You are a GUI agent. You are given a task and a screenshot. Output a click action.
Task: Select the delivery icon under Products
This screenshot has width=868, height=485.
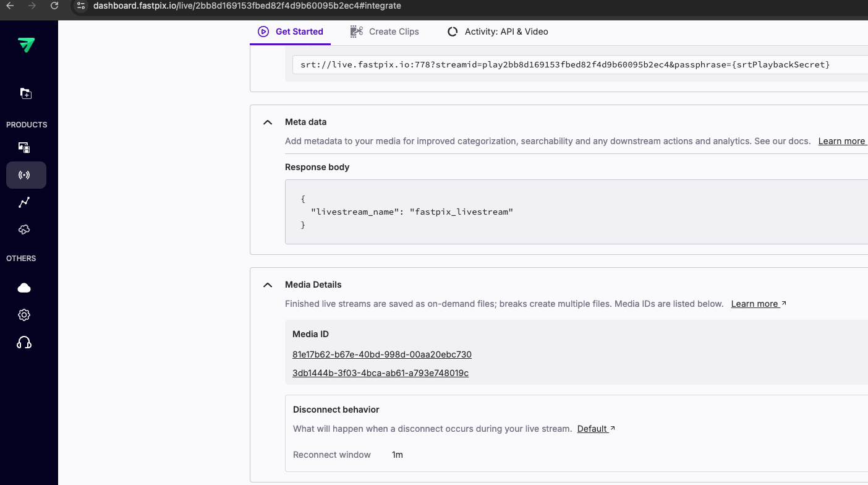coord(23,230)
